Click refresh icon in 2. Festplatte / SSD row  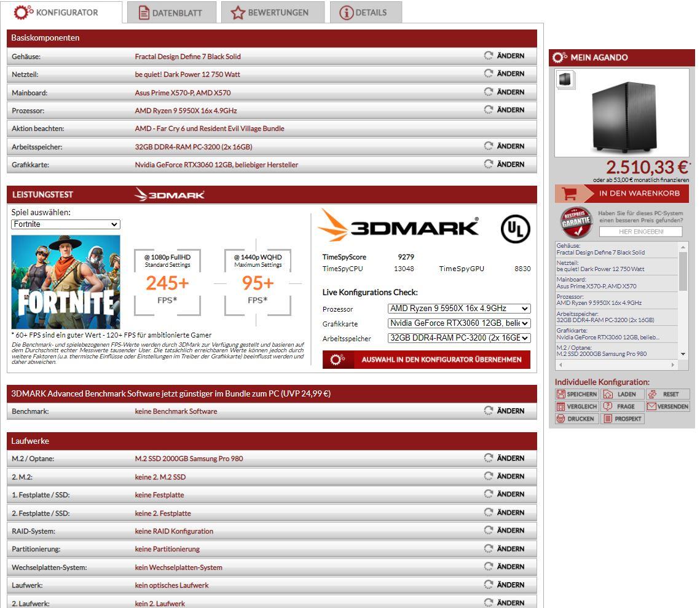click(489, 513)
